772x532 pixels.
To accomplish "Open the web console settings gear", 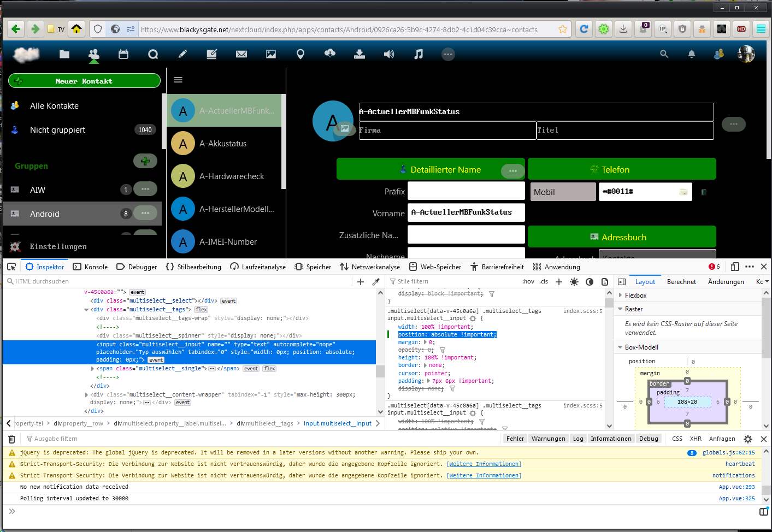I will (748, 439).
